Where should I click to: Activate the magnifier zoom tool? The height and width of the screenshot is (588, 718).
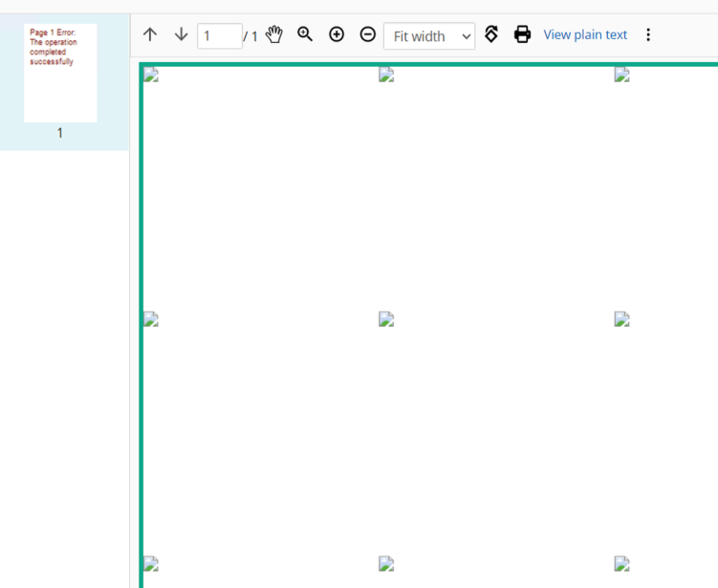(x=305, y=34)
